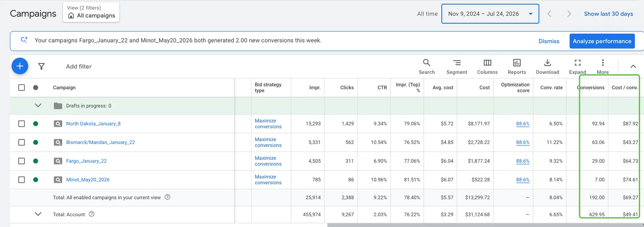Sort by Impr. column header
Viewport: 644px width, 227px height.
[x=315, y=88]
